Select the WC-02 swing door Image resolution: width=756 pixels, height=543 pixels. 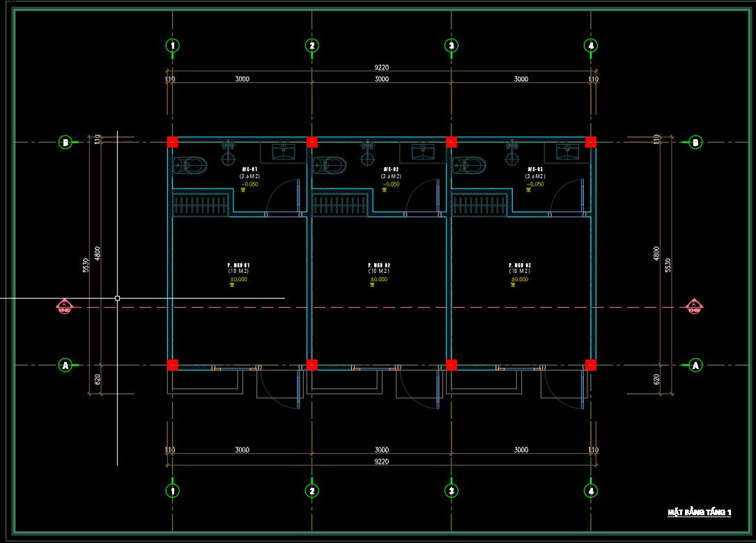click(423, 196)
